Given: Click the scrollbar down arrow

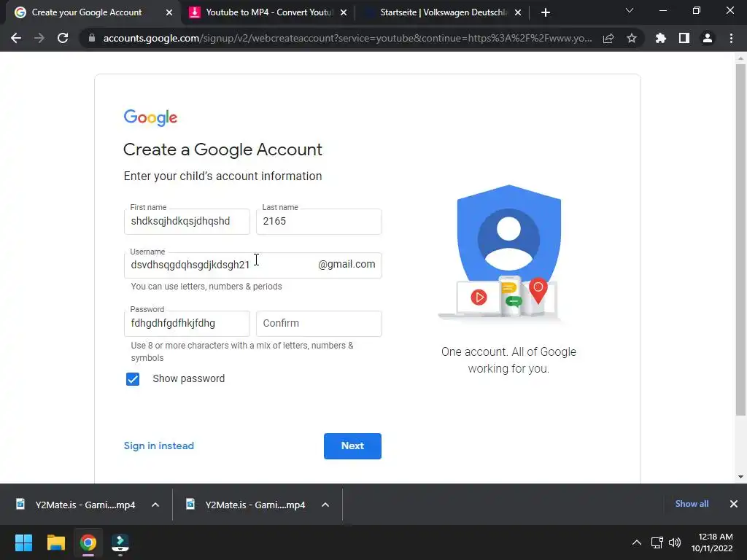Looking at the screenshot, I should coord(740,477).
